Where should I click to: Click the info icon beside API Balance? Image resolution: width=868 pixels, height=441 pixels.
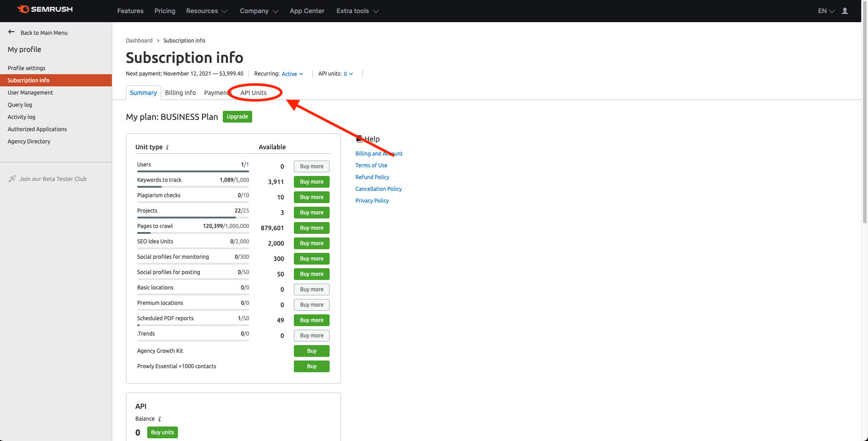159,419
